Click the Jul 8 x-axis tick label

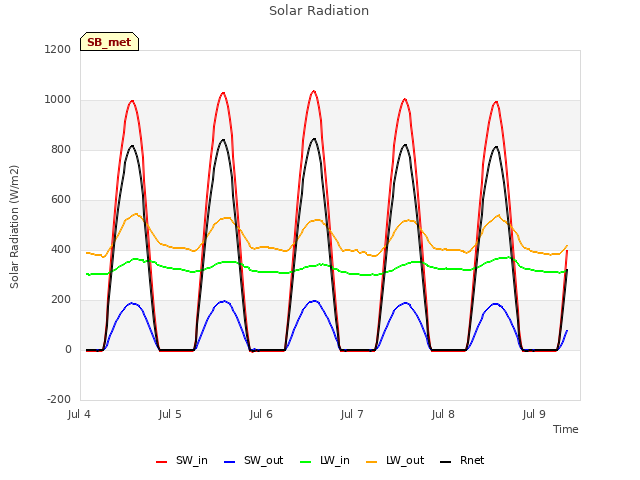[x=443, y=414]
